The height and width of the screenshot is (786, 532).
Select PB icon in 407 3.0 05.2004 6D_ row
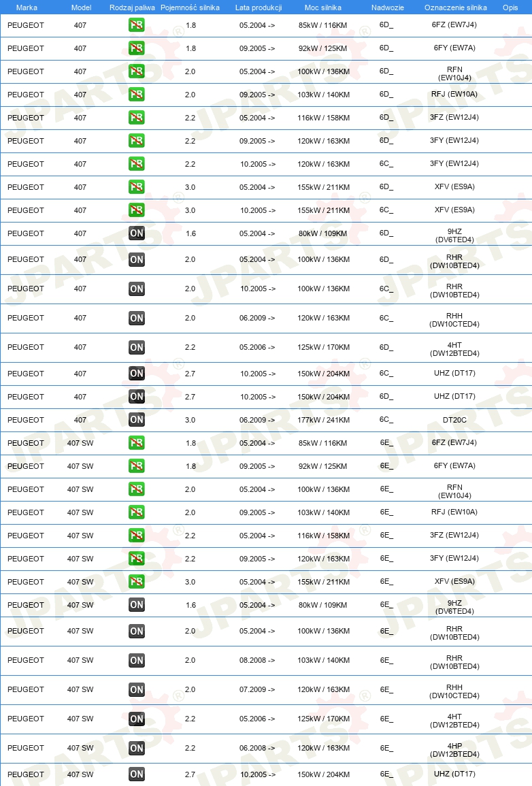[136, 187]
